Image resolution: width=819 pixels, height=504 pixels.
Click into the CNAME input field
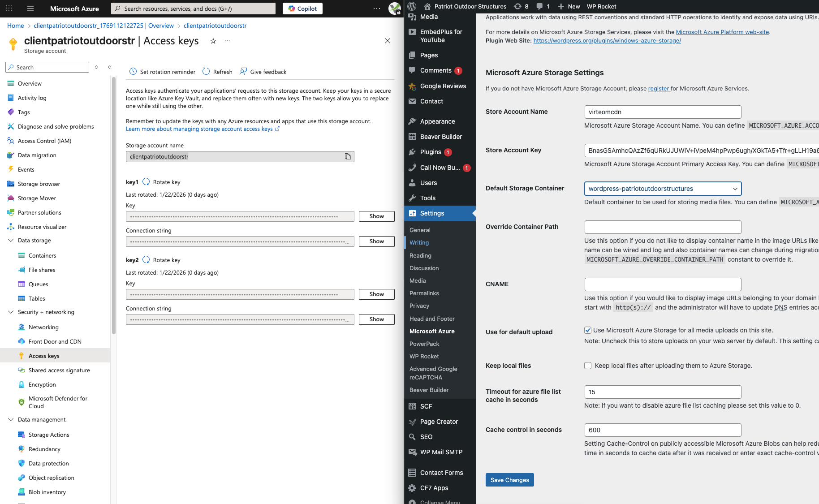point(663,284)
